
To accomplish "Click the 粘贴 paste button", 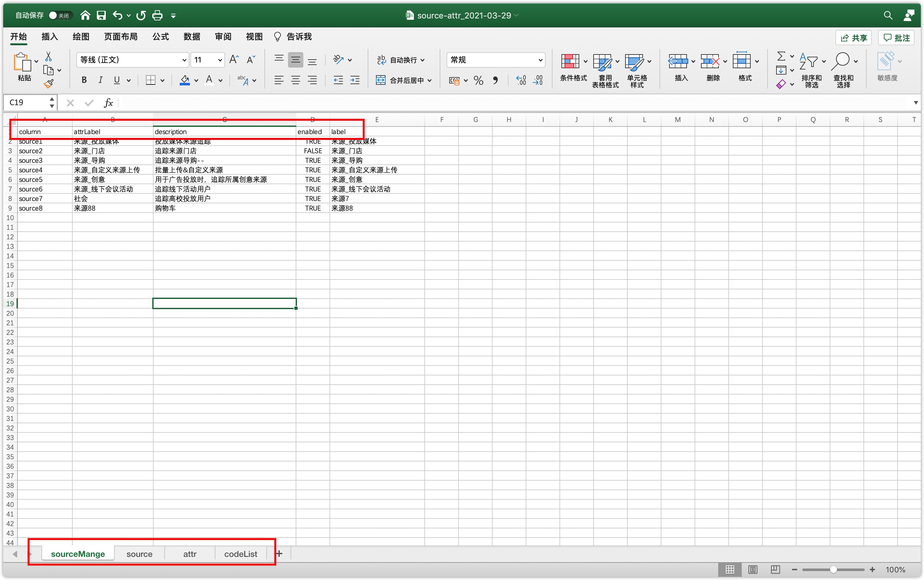I will [x=24, y=68].
